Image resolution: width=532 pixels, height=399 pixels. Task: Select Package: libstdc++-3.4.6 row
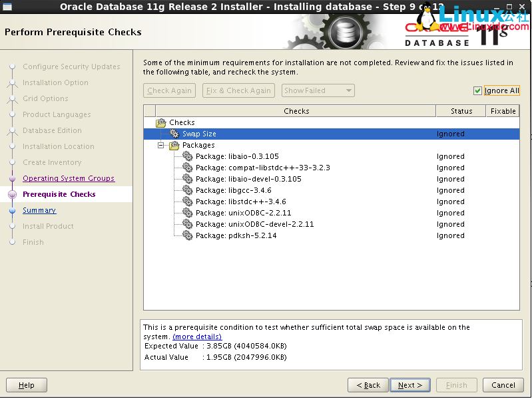click(332, 201)
